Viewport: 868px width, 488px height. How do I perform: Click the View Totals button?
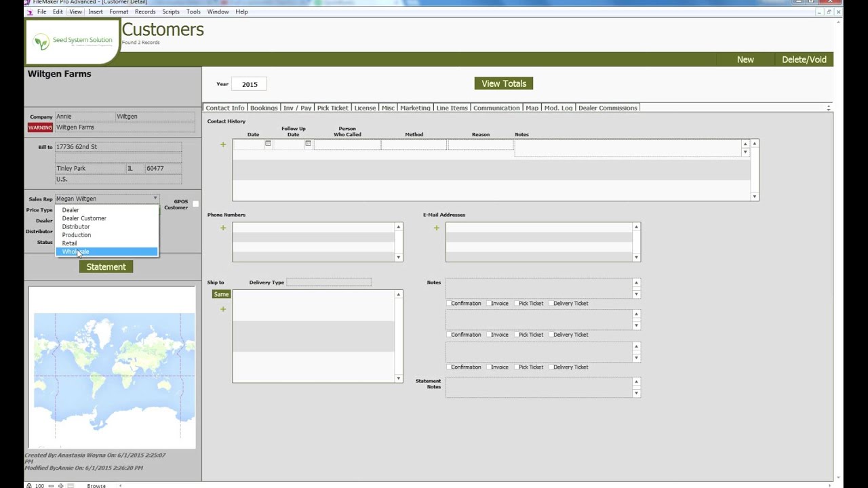pyautogui.click(x=504, y=83)
